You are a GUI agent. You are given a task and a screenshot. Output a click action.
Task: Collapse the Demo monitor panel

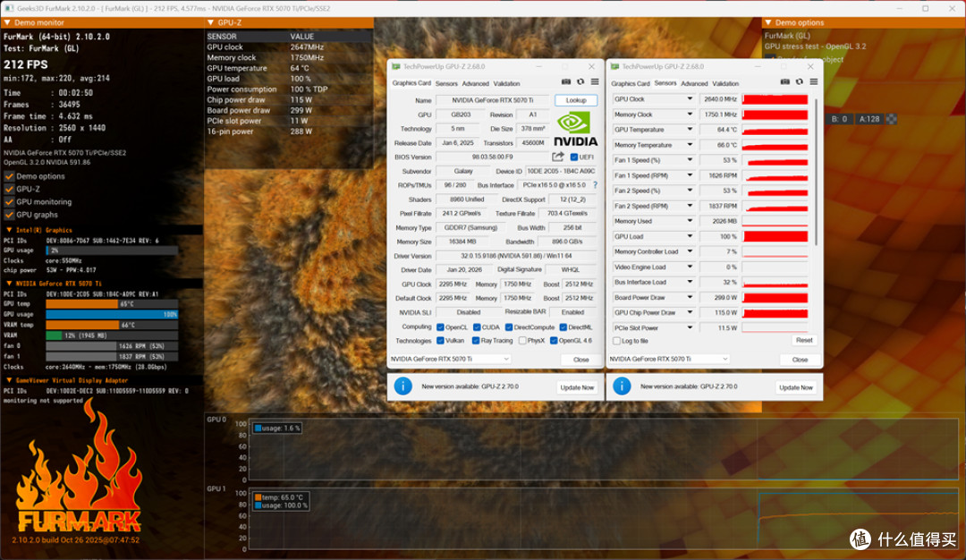7,22
